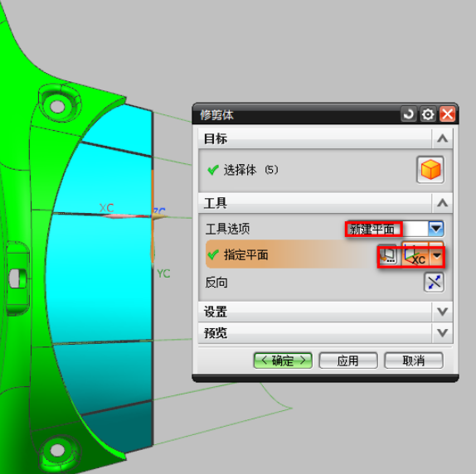Expand the 设置 section
This screenshot has height=474, width=476.
(x=442, y=312)
